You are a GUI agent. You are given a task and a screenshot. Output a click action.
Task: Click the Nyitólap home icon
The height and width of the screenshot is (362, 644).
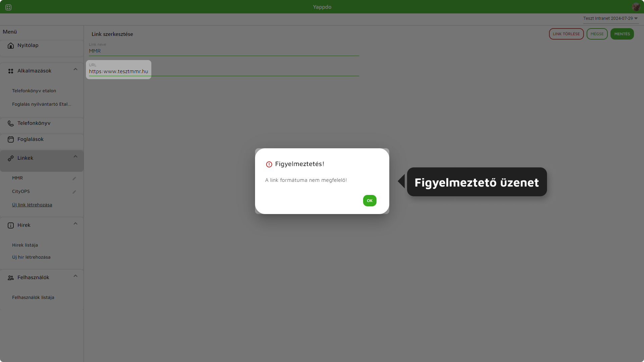coord(11,45)
